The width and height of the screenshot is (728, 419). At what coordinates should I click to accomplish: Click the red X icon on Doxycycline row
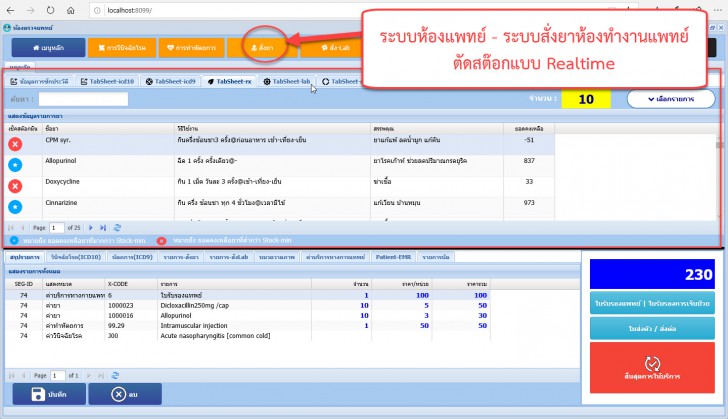[15, 186]
